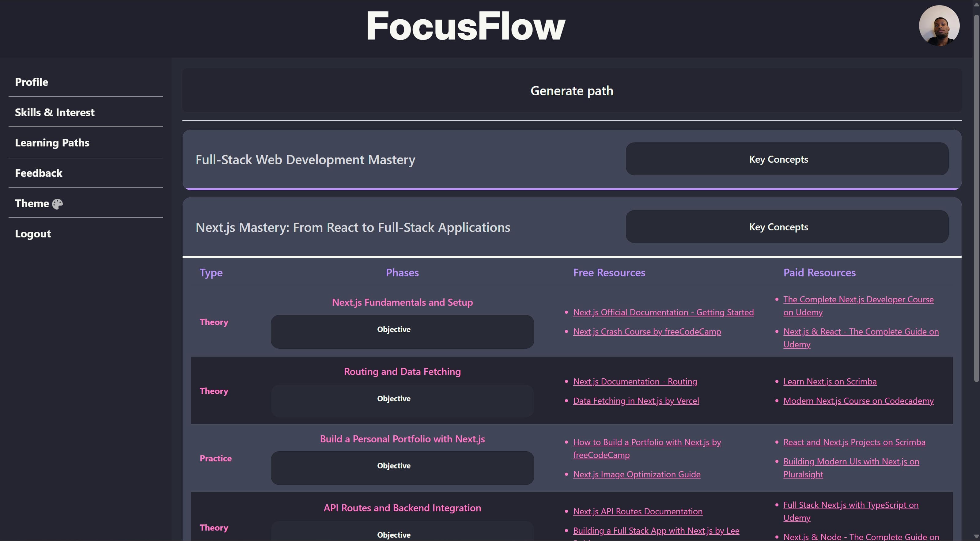The height and width of the screenshot is (541, 980).
Task: Click Logout in sidebar
Action: 33,234
